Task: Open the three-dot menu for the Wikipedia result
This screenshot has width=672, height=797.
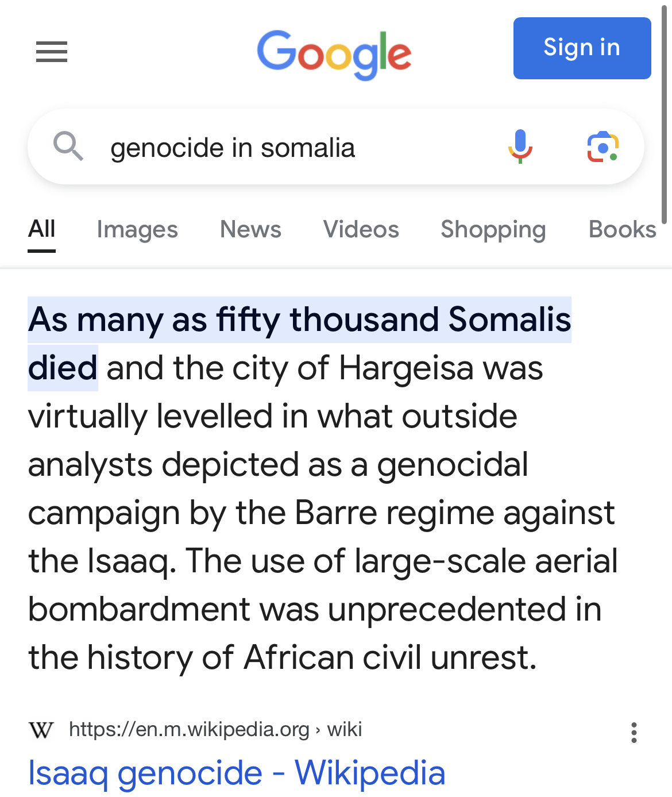Action: click(634, 732)
